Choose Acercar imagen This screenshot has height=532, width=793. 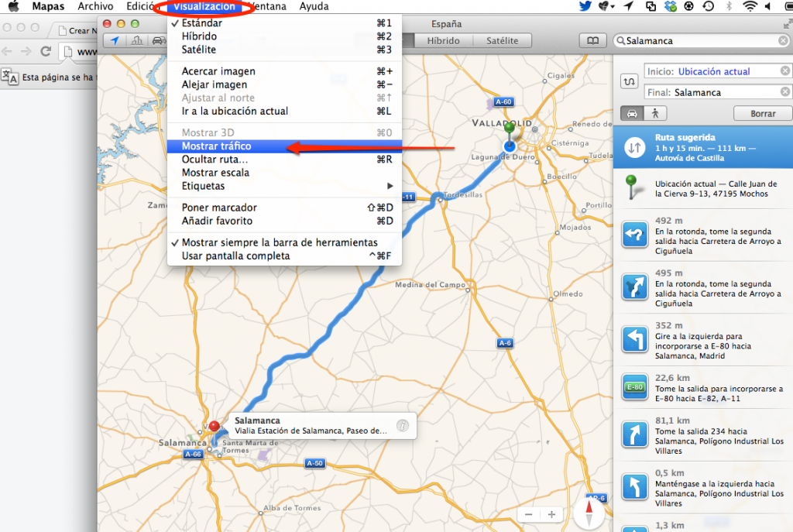pyautogui.click(x=284, y=71)
